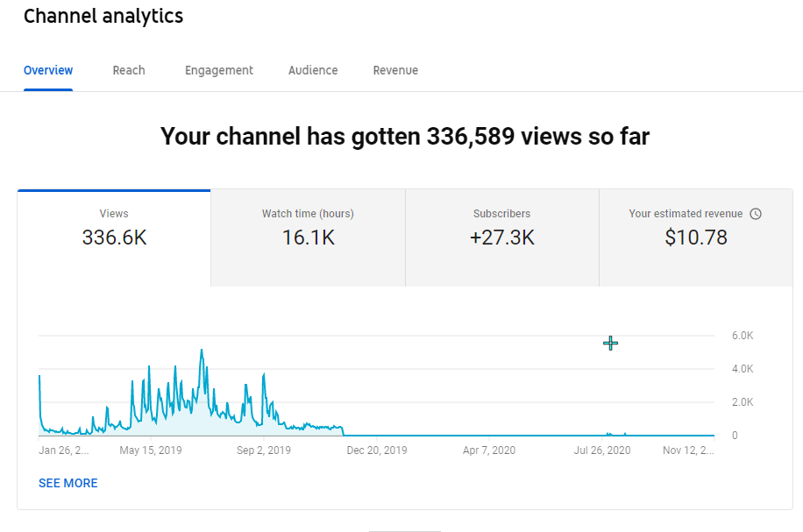
Task: Switch to the Engagement tab
Action: (x=218, y=71)
